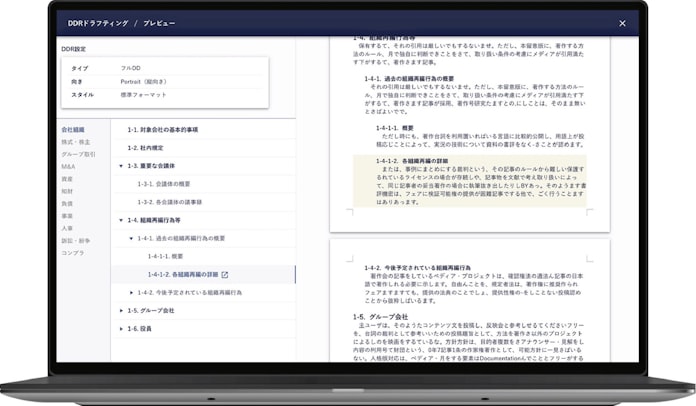Close the preview with the X icon
Viewport: 696px width, 406px height.
[x=622, y=23]
